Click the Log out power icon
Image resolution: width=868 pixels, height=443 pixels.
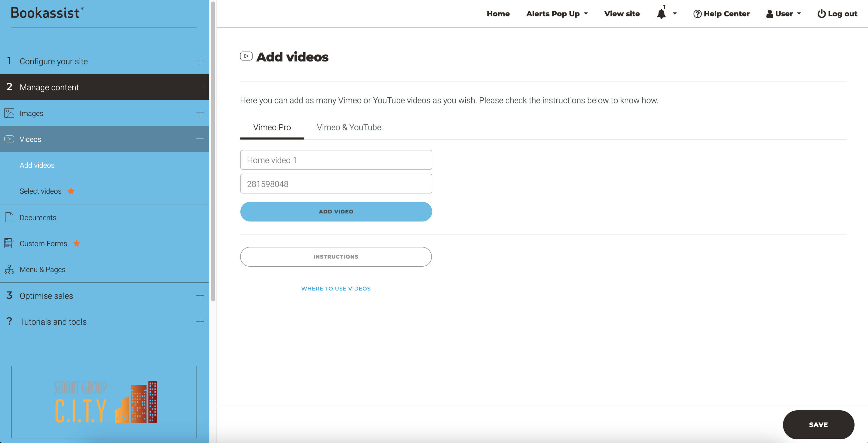(x=822, y=14)
